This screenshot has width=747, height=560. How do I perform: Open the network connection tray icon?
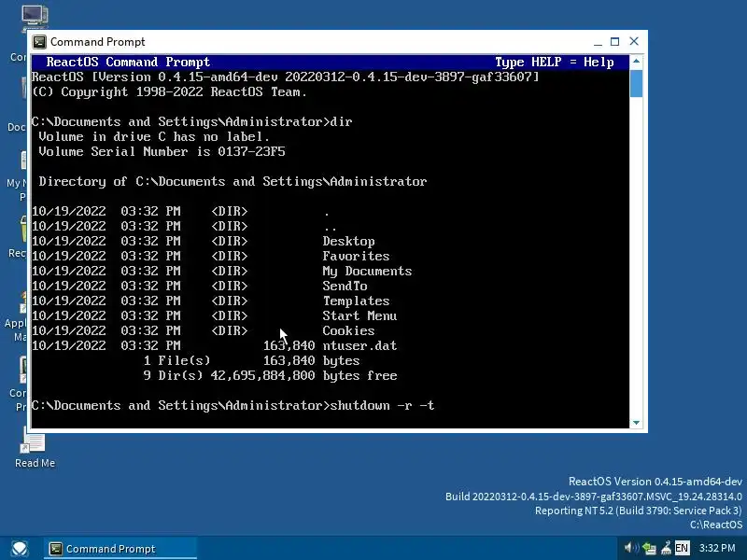[649, 548]
